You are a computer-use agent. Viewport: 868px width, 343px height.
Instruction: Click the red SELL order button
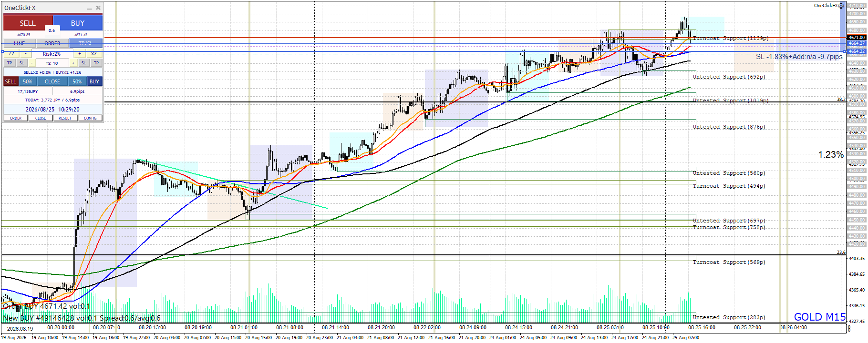(28, 23)
